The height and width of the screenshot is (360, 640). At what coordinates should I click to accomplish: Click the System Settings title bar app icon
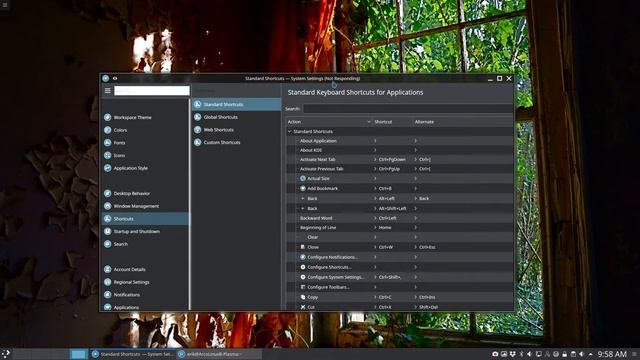click(x=106, y=78)
